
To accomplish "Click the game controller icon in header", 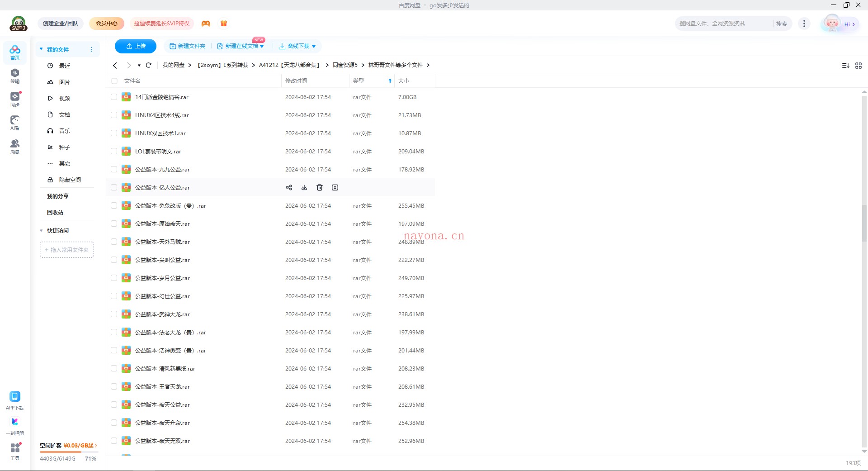I will tap(206, 24).
